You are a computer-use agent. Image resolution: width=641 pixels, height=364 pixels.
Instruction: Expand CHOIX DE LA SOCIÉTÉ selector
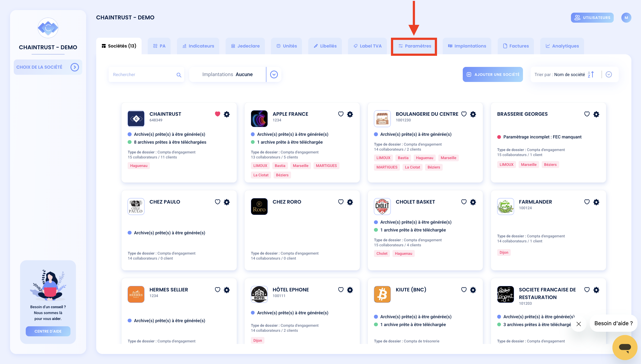coord(48,67)
